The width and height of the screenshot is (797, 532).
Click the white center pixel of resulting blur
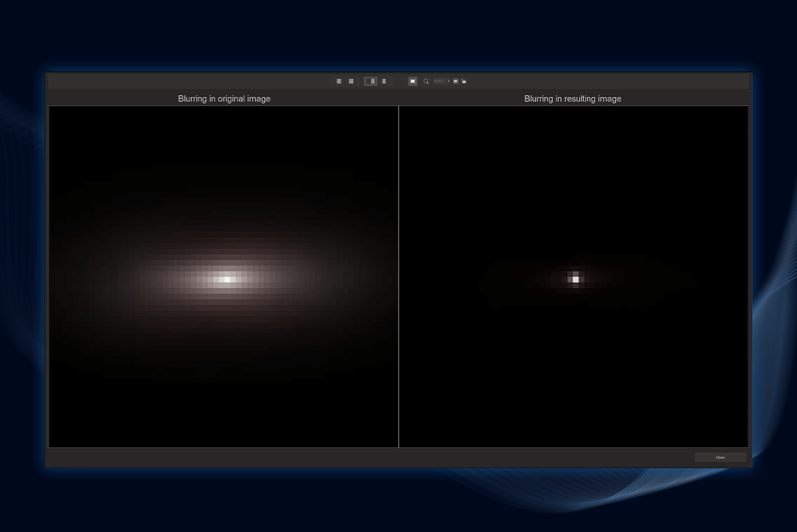[576, 279]
